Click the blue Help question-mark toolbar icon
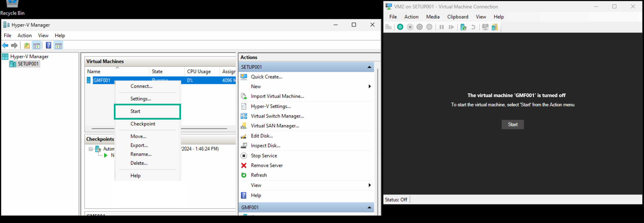The height and width of the screenshot is (223, 644). (49, 45)
